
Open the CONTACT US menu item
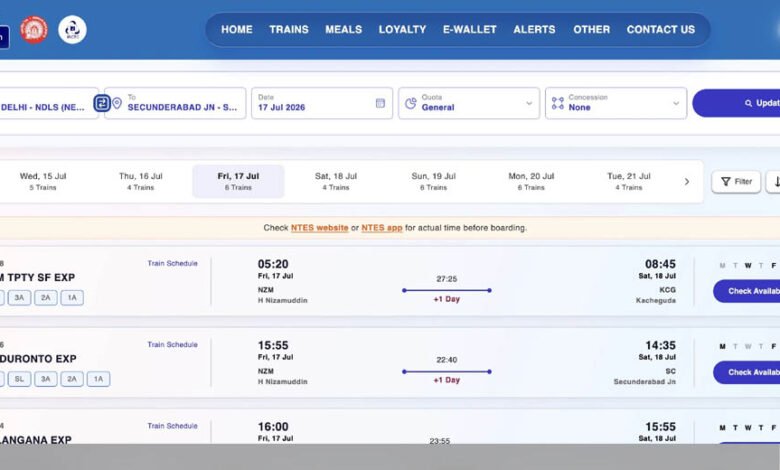(661, 29)
